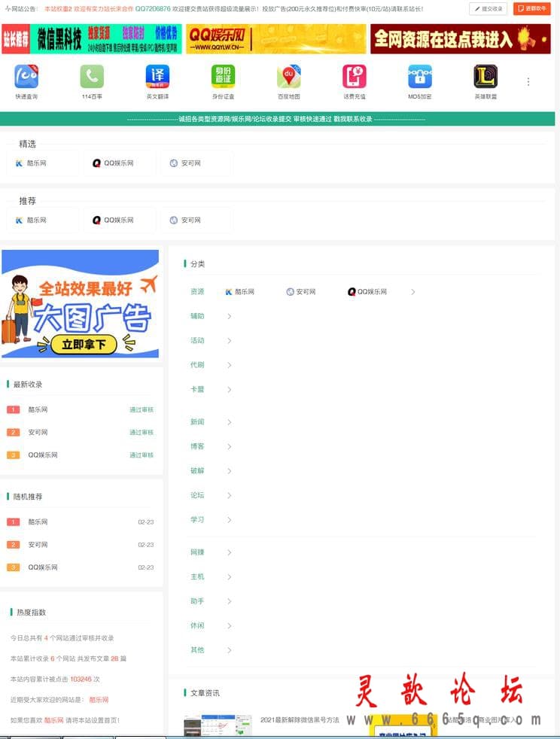Click 安可网 logo in 推荐 section
Viewport: 560px width, 739px height.
click(x=173, y=220)
